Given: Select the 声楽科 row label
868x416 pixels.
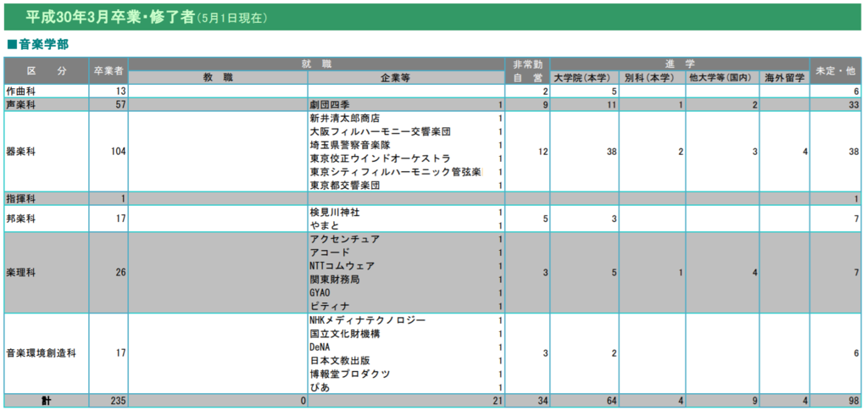Looking at the screenshot, I should [x=20, y=104].
